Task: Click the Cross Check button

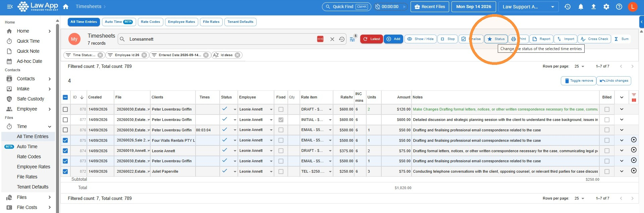Action: click(x=594, y=39)
